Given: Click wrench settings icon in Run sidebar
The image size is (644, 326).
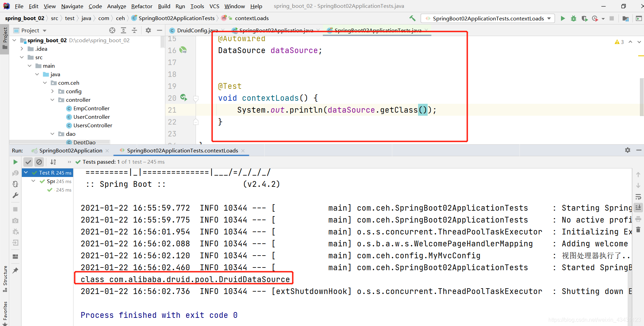Looking at the screenshot, I should (15, 195).
